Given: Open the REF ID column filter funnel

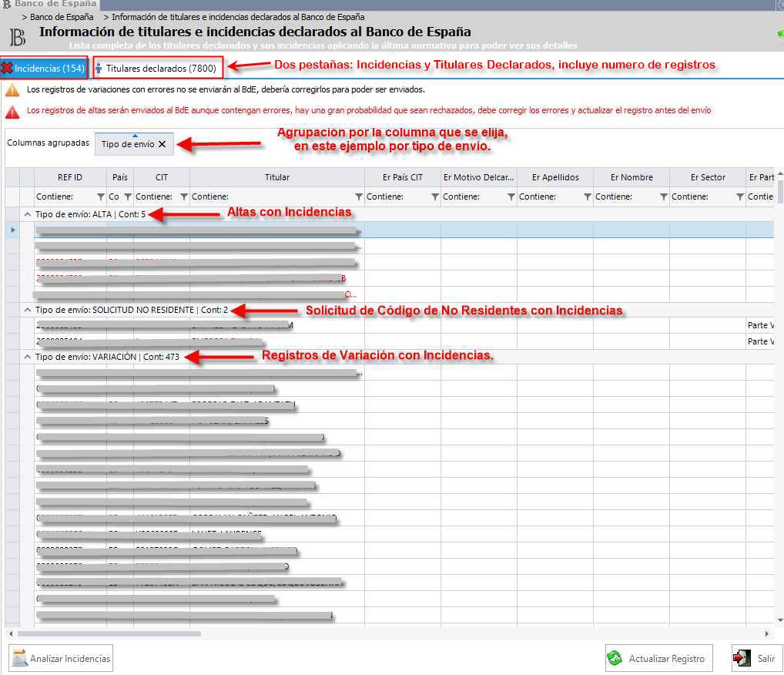Looking at the screenshot, I should pos(100,196).
